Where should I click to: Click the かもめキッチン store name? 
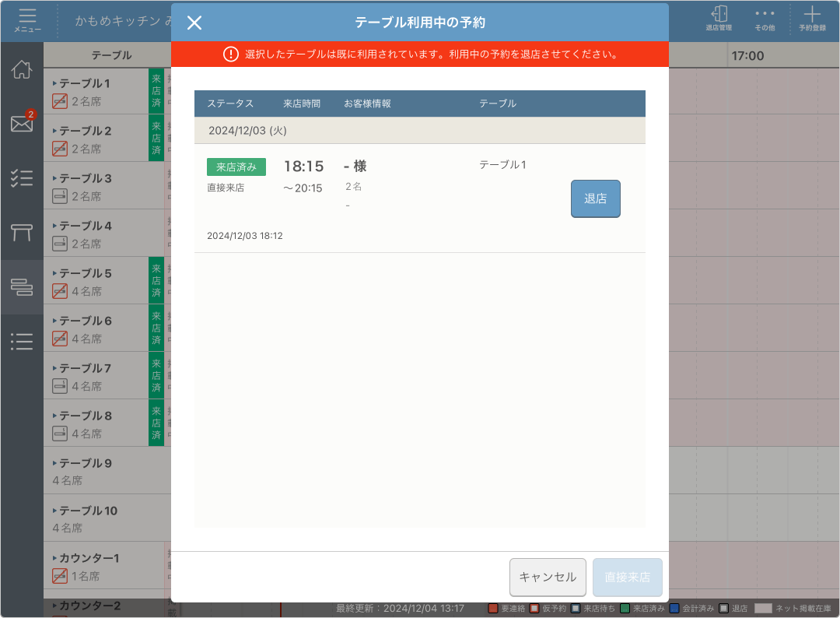coord(124,21)
